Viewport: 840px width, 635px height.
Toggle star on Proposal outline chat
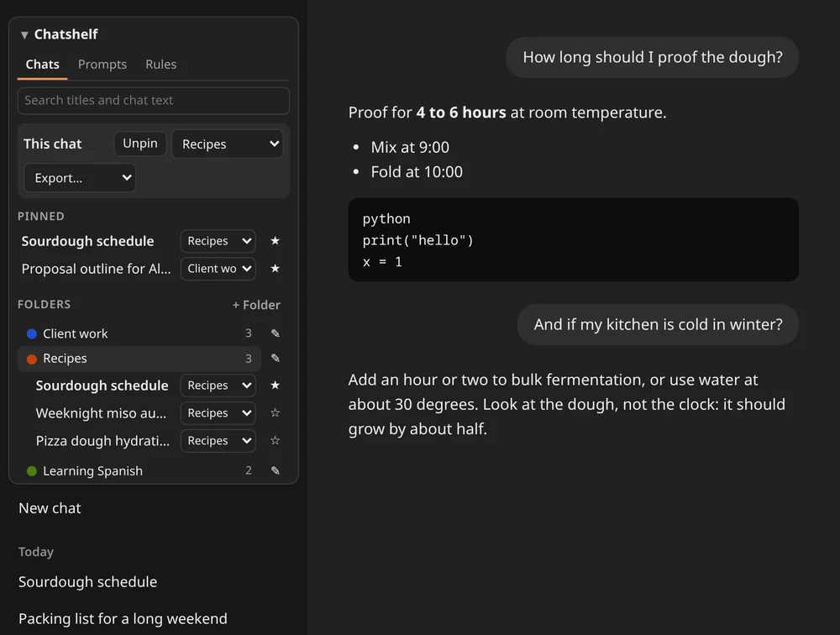(x=275, y=269)
